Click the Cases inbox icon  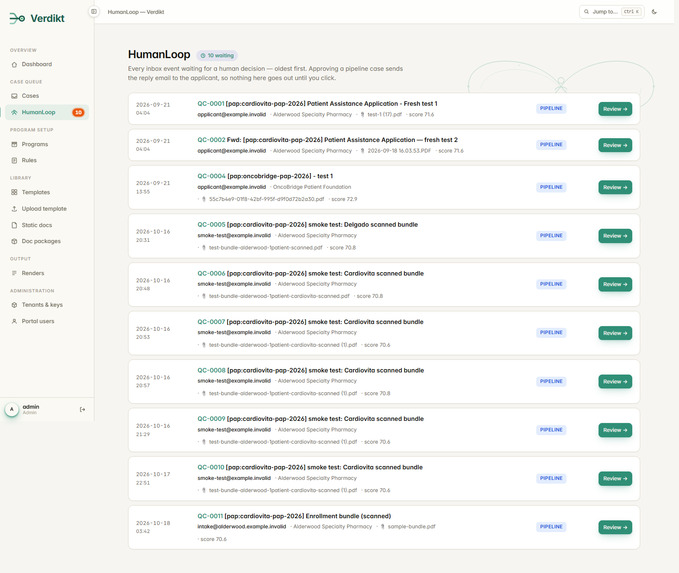pos(14,96)
